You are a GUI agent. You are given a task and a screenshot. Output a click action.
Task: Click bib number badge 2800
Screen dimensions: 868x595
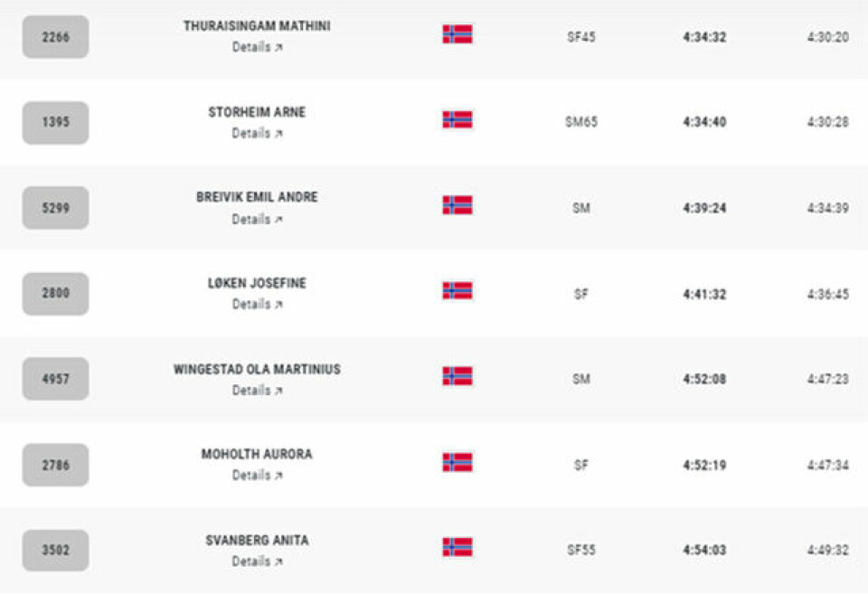coord(55,293)
